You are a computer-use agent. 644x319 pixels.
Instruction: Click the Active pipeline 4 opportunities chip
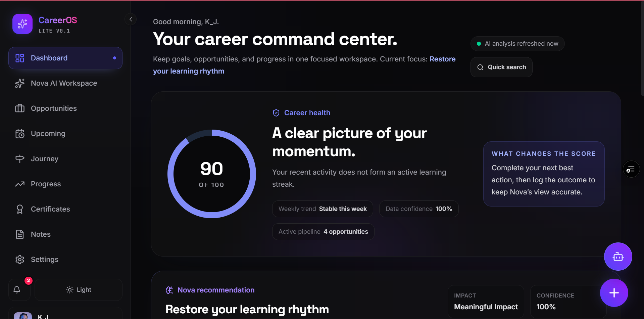coord(323,232)
